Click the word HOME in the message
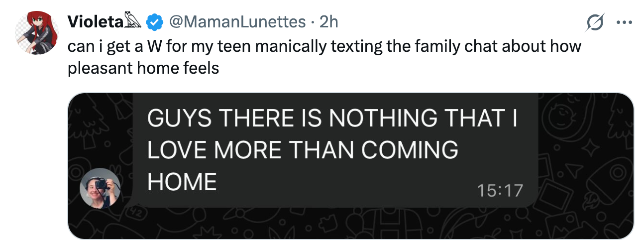The image size is (644, 248). (182, 182)
